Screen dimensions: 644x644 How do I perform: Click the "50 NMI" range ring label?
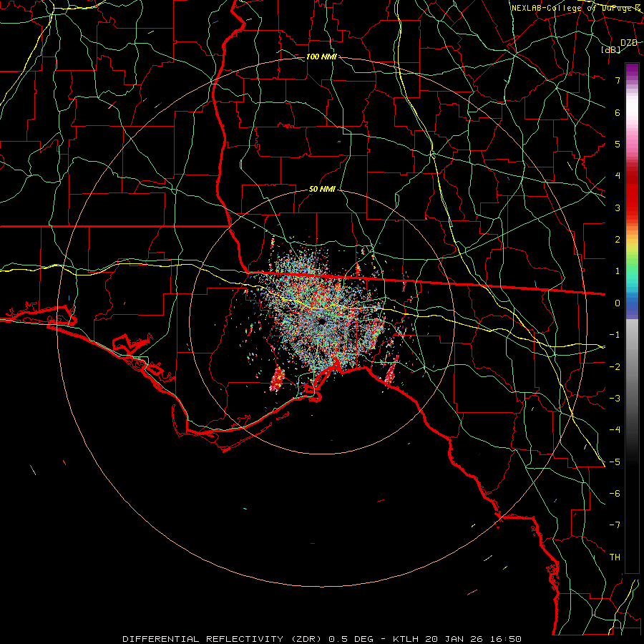322,190
